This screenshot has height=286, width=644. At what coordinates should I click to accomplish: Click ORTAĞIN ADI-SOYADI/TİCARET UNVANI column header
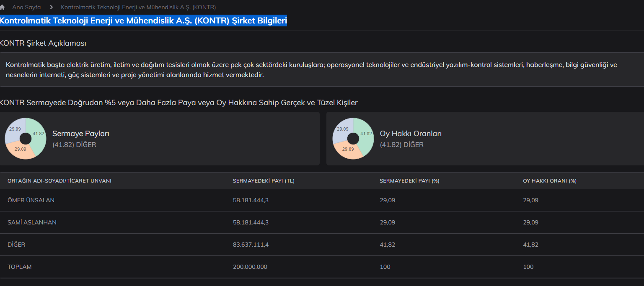(59, 181)
